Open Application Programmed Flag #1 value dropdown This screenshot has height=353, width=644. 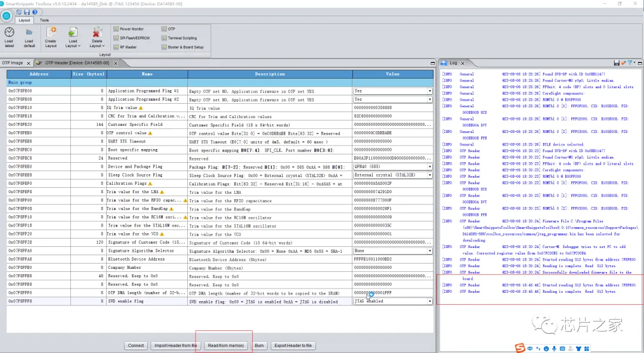(429, 91)
